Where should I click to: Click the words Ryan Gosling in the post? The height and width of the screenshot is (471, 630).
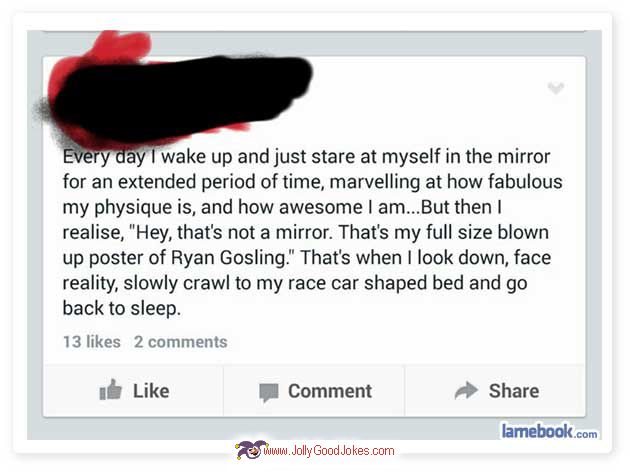pos(228,258)
